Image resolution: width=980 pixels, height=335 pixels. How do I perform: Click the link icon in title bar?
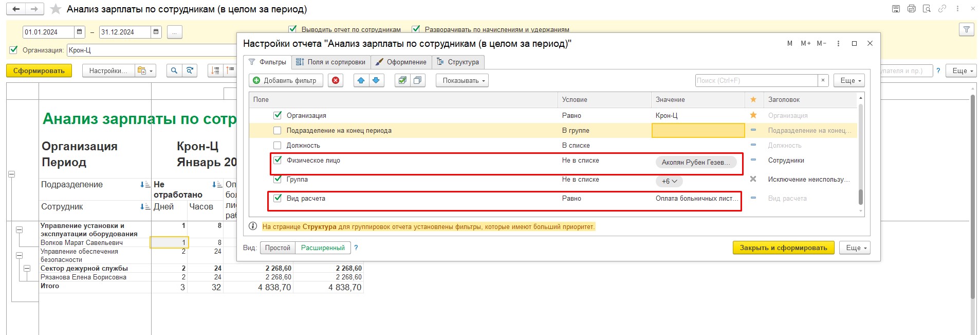click(942, 9)
